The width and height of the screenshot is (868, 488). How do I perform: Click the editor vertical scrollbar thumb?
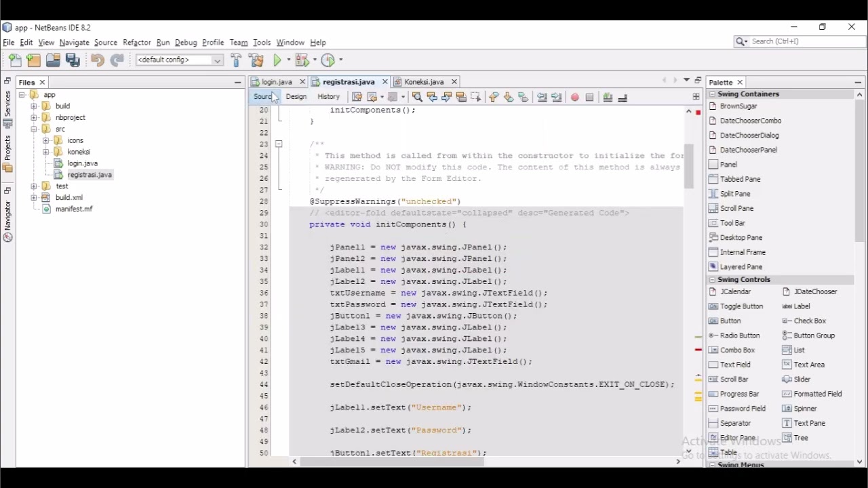(x=689, y=166)
